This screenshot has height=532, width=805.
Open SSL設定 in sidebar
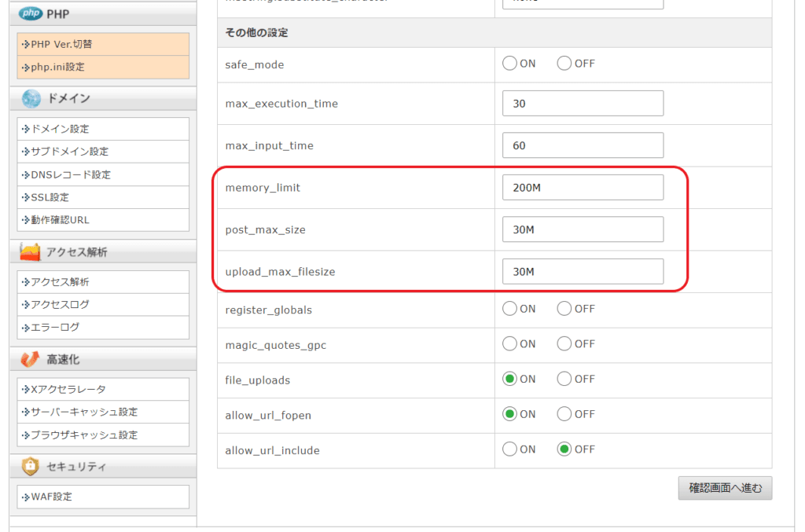pyautogui.click(x=103, y=197)
